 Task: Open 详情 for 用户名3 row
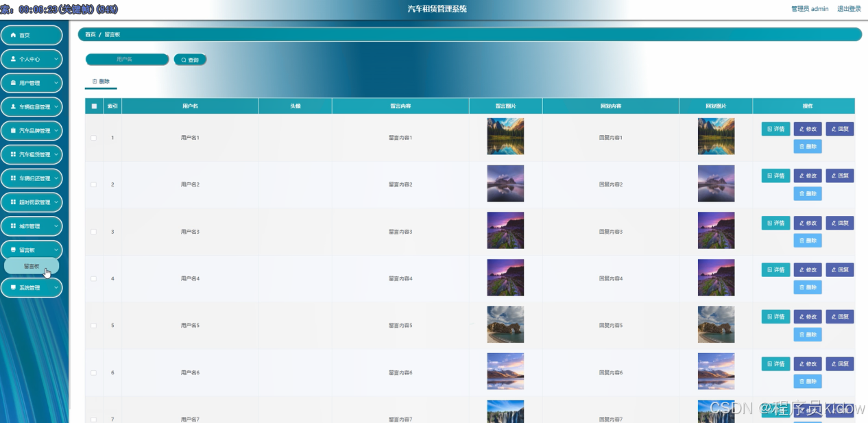coord(775,223)
